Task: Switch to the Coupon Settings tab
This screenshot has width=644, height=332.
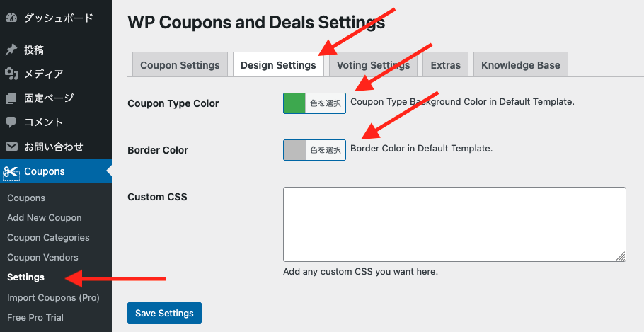Action: tap(180, 64)
